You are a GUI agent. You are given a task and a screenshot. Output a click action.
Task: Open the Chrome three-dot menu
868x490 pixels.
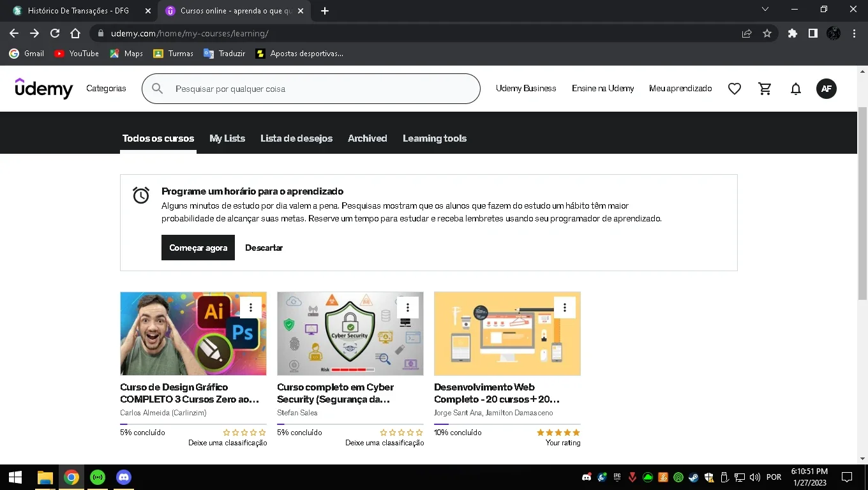click(854, 33)
